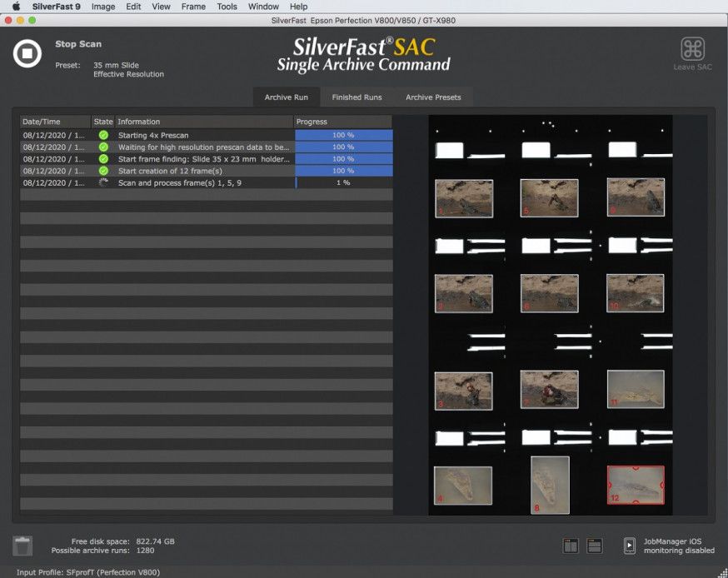Open the Frame menu

coord(193,7)
